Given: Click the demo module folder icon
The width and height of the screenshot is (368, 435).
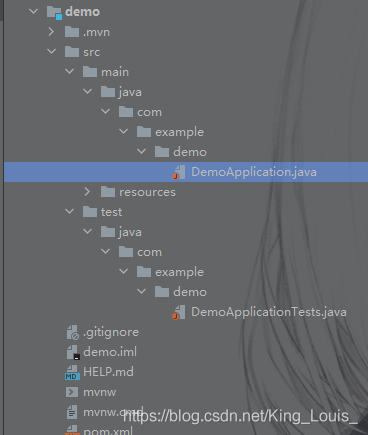Looking at the screenshot, I should point(54,13).
